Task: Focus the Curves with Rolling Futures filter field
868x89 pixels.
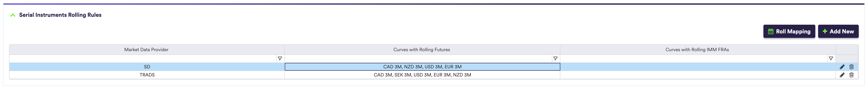Action: click(419, 58)
